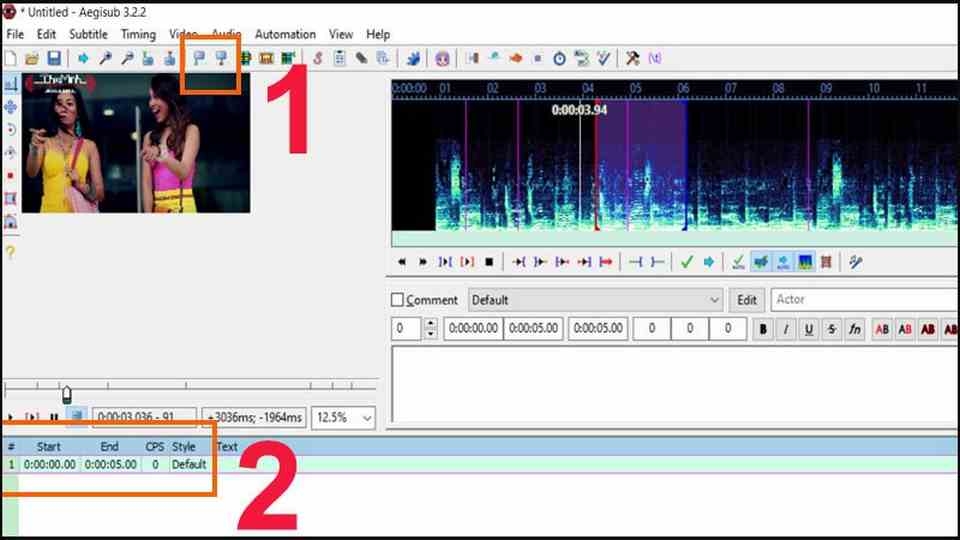Set primary color with the first AB button
The width and height of the screenshot is (960, 540).
coord(882,329)
